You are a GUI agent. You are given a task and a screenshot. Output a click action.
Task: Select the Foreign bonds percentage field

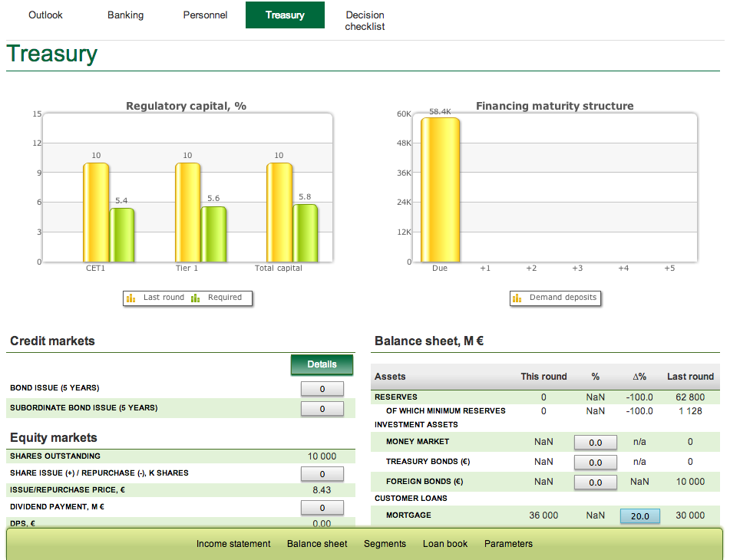(x=595, y=483)
